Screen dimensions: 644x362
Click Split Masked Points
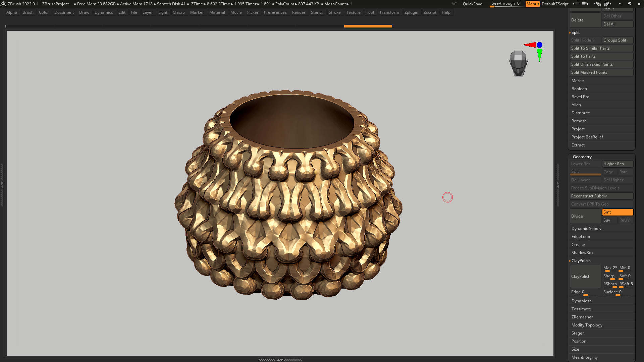pyautogui.click(x=602, y=72)
